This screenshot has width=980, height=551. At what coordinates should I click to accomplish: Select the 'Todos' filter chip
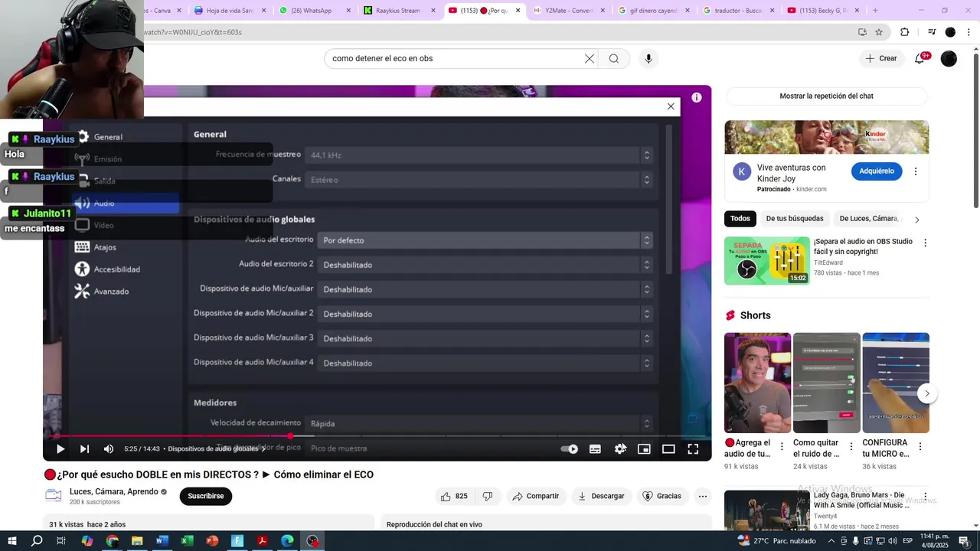[740, 219]
